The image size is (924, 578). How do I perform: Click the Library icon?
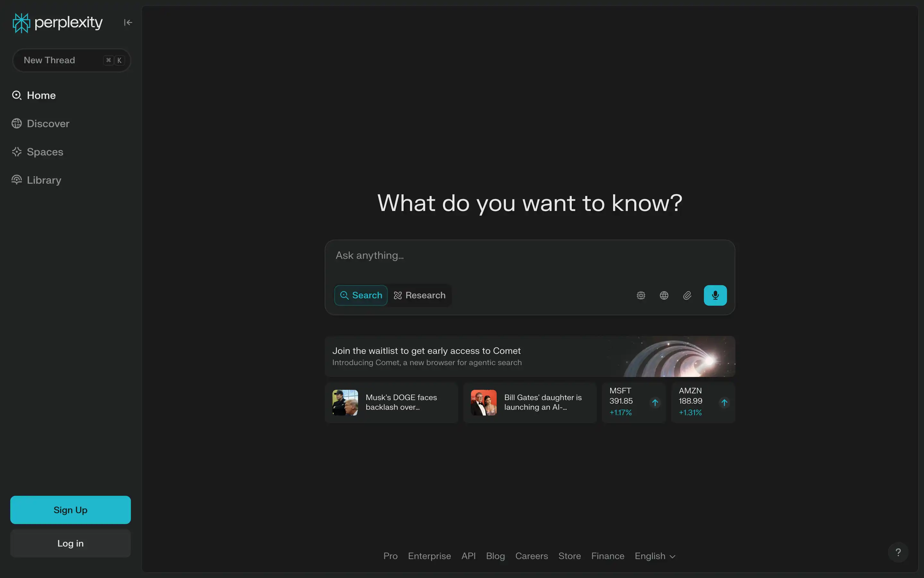(17, 180)
